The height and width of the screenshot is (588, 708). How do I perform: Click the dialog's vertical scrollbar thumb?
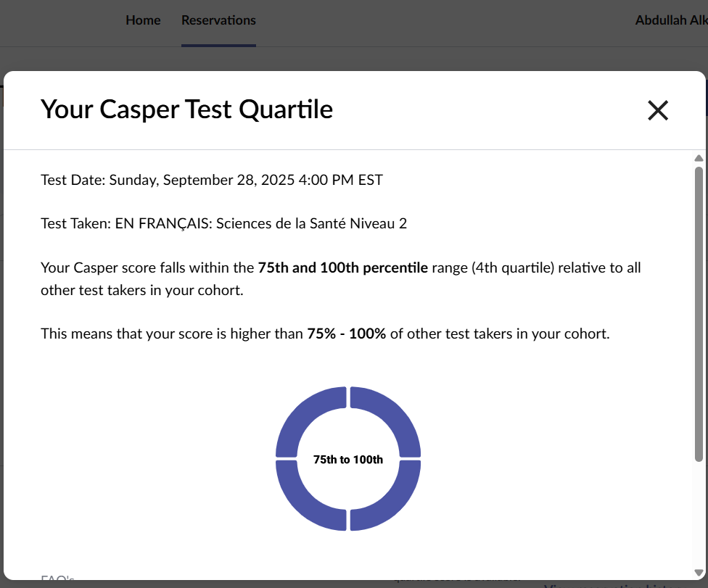[699, 312]
